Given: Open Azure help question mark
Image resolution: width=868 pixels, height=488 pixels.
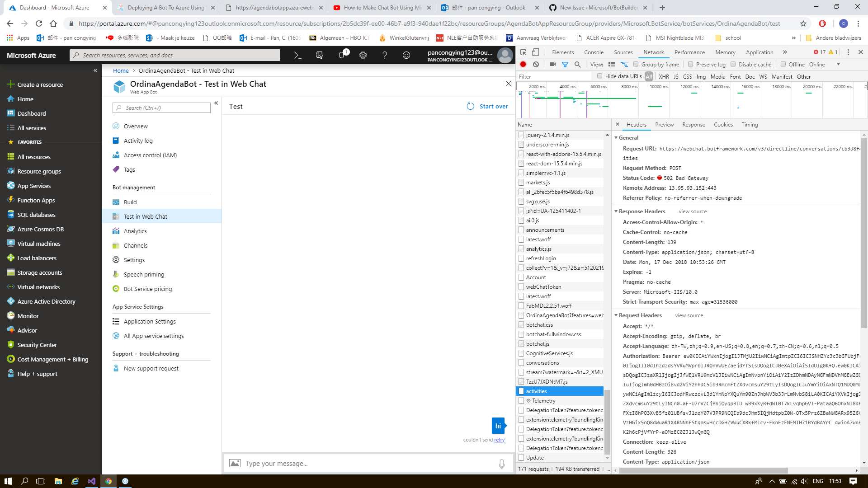Looking at the screenshot, I should coord(385,55).
